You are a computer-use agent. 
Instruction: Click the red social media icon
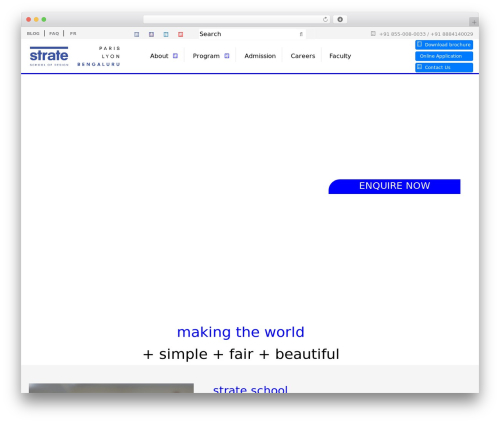[x=180, y=34]
